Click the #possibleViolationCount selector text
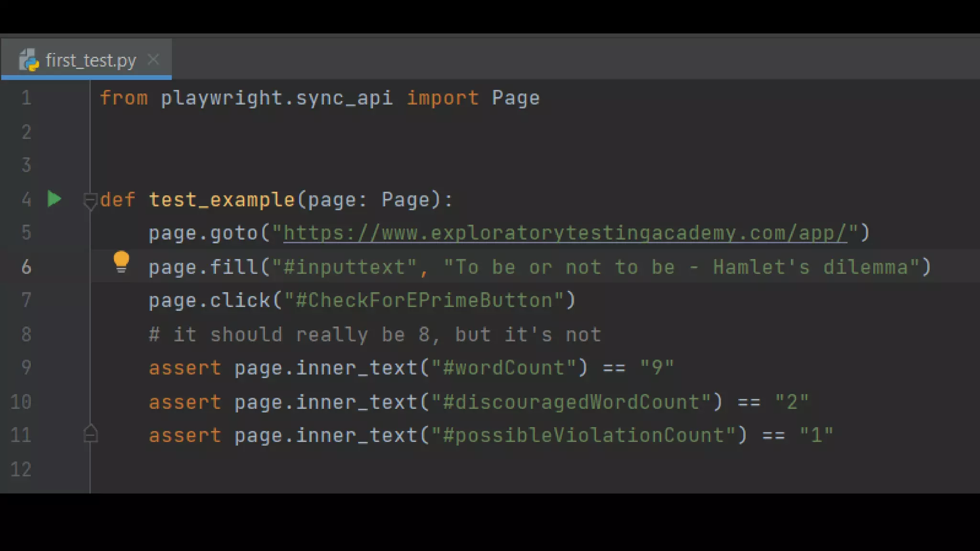Viewport: 980px width, 551px height. (583, 435)
